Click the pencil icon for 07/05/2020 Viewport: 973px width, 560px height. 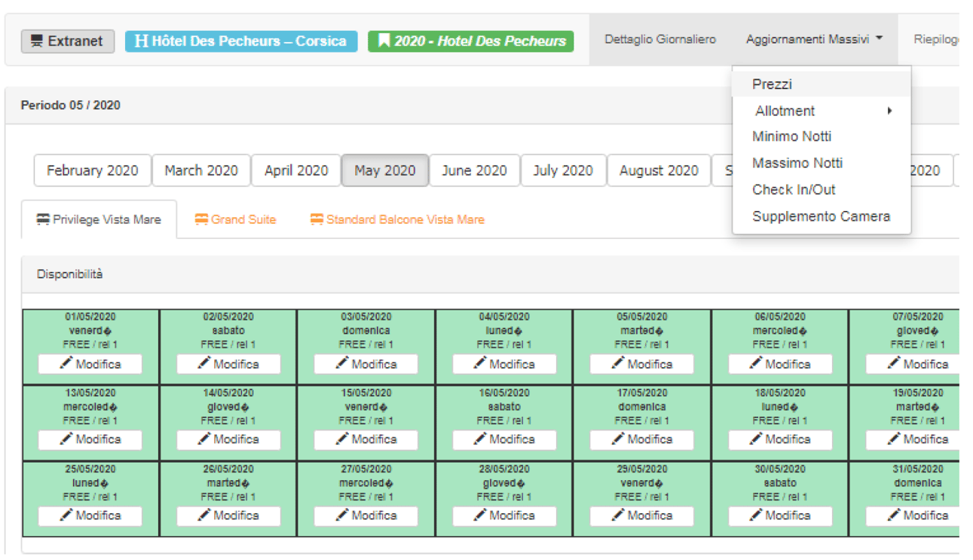(894, 363)
